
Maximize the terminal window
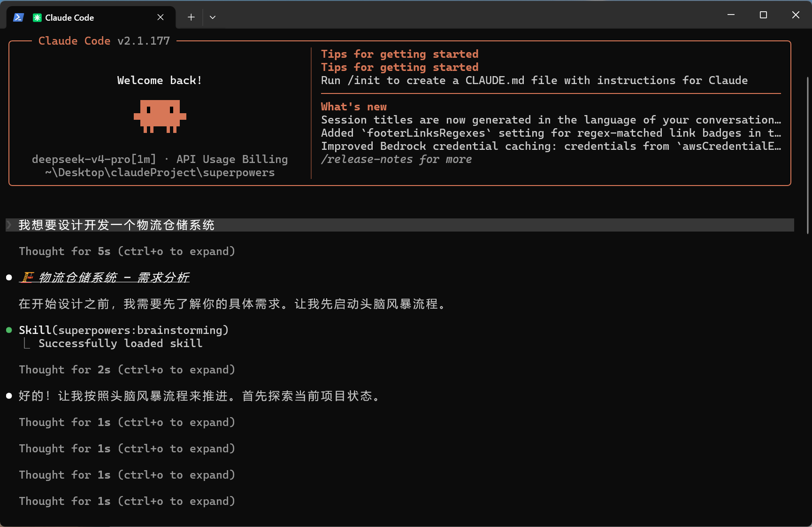[x=763, y=15]
